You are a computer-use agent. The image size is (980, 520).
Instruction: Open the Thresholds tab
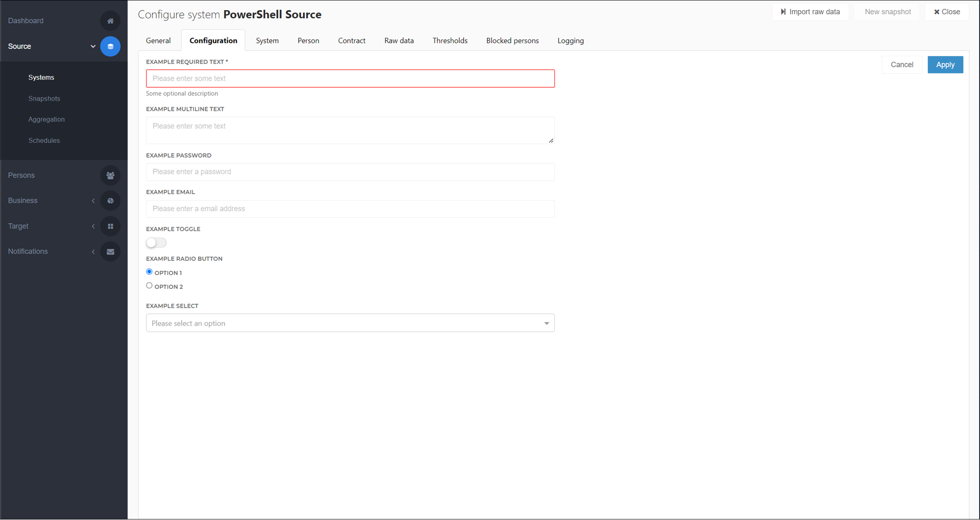point(450,41)
